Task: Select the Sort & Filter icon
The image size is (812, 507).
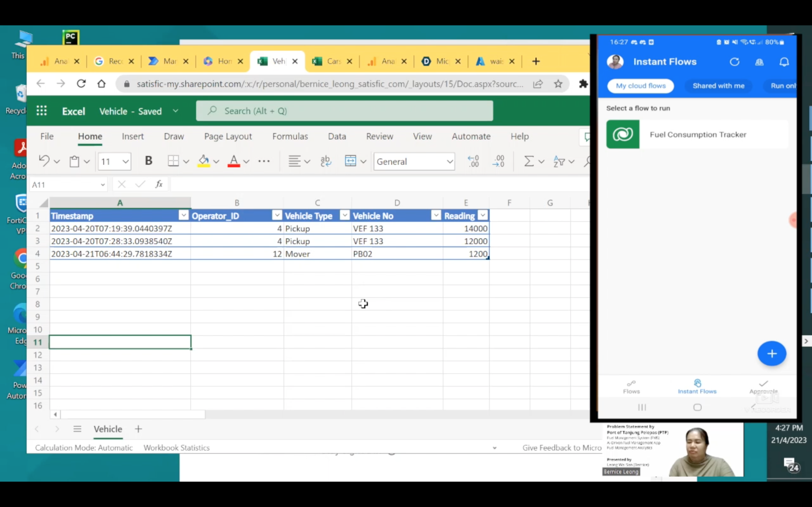Action: (x=560, y=162)
